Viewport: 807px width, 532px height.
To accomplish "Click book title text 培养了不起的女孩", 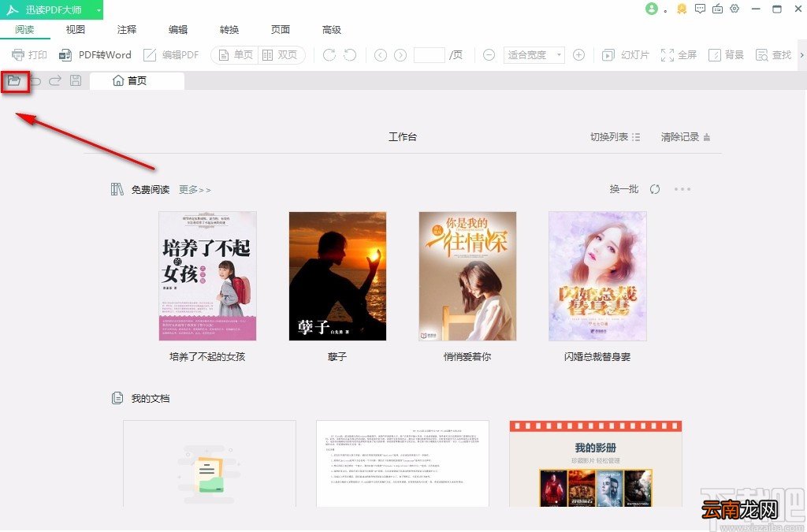I will (207, 356).
